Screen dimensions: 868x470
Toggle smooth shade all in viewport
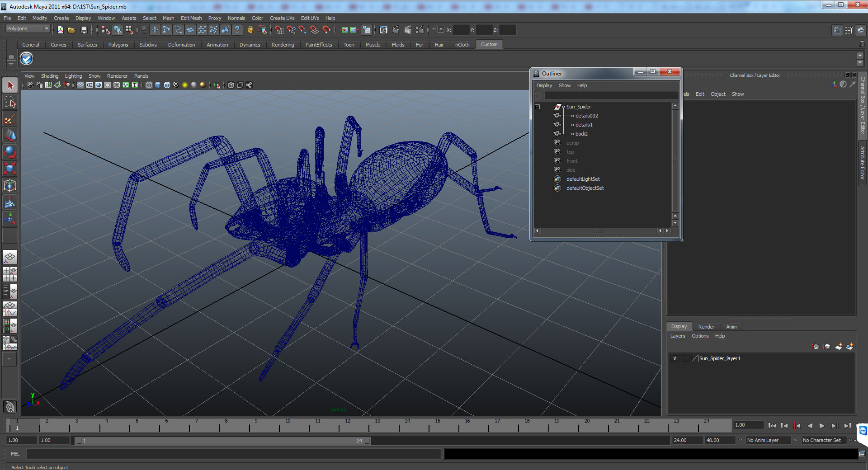(158, 85)
